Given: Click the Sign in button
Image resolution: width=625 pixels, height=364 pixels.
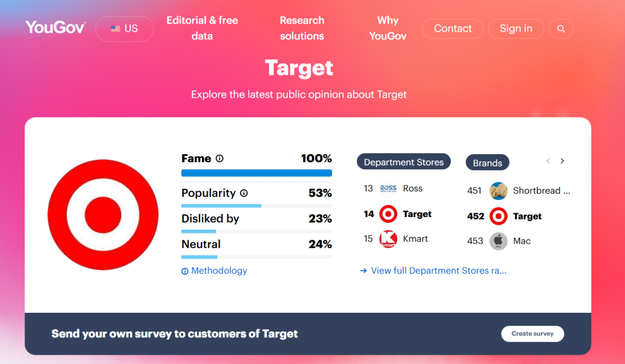Looking at the screenshot, I should click(x=516, y=29).
